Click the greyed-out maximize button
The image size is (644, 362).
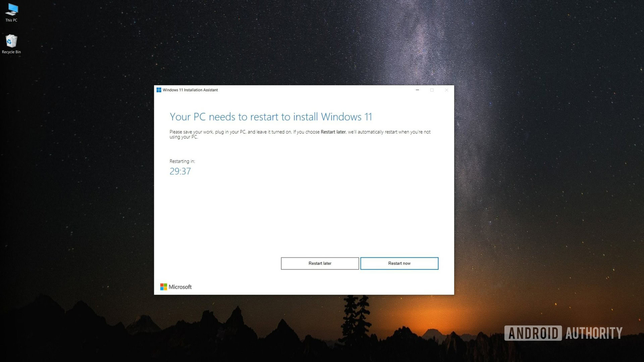click(x=432, y=90)
